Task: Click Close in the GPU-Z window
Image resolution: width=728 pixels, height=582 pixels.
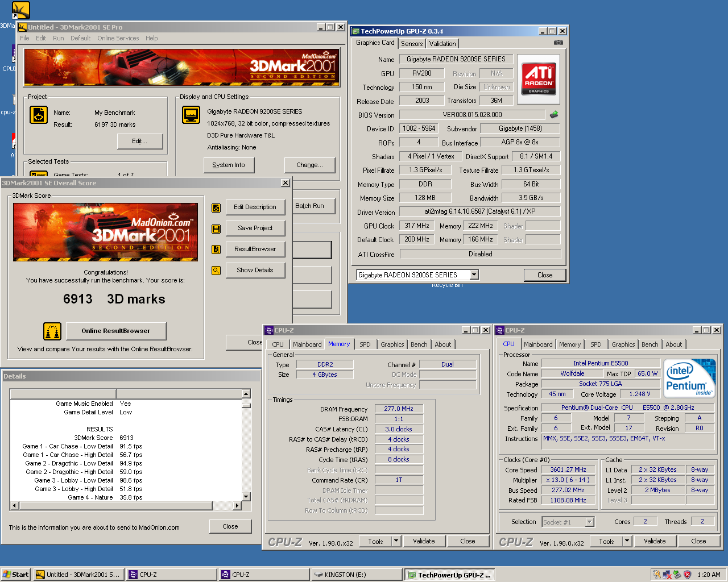Action: 545,275
